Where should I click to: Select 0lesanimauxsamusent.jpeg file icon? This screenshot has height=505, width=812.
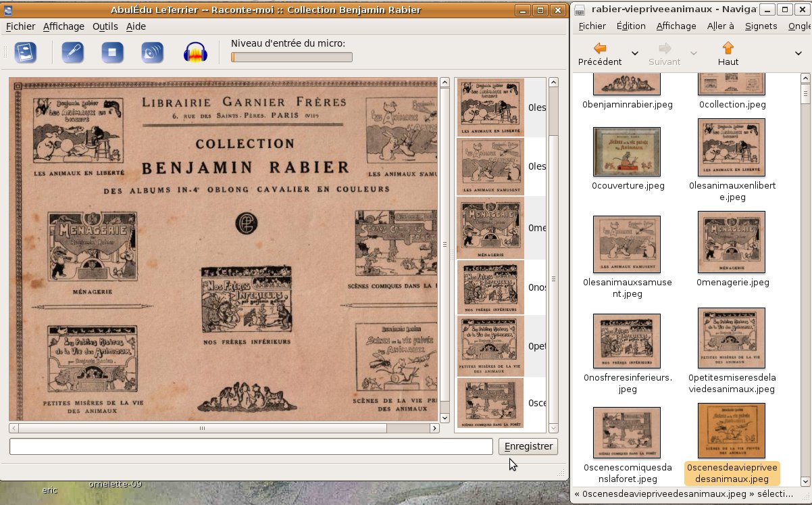pyautogui.click(x=626, y=244)
